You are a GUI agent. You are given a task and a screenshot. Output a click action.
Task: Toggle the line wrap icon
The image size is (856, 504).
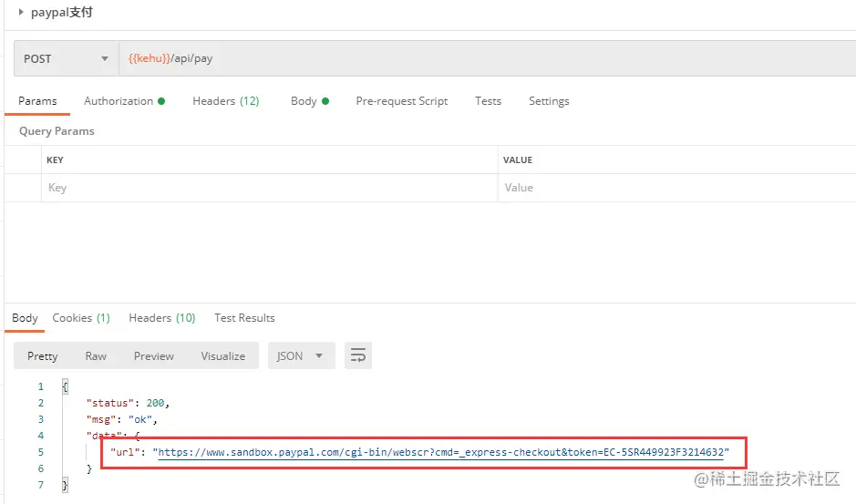(358, 356)
